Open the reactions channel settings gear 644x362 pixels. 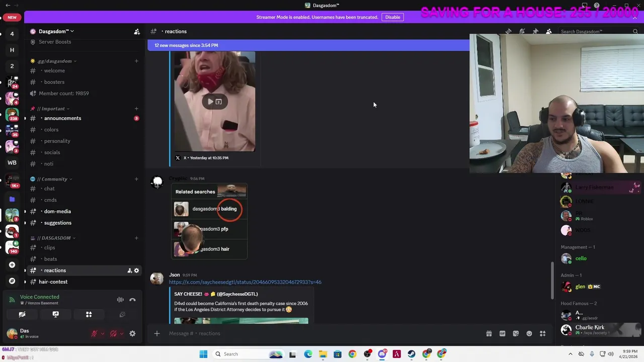pyautogui.click(x=136, y=270)
